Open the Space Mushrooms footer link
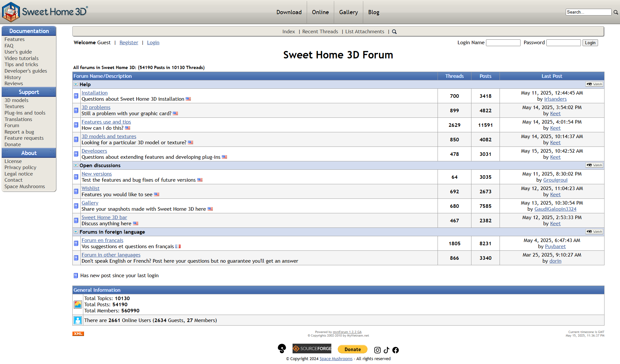This screenshot has height=364, width=620. (336, 359)
